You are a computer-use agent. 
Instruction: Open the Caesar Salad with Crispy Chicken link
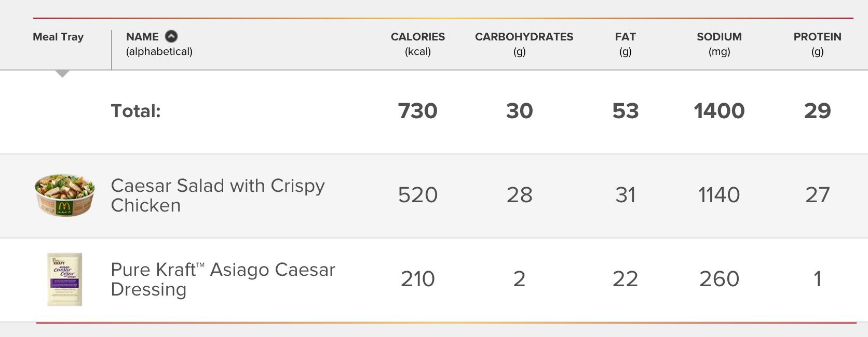[218, 195]
